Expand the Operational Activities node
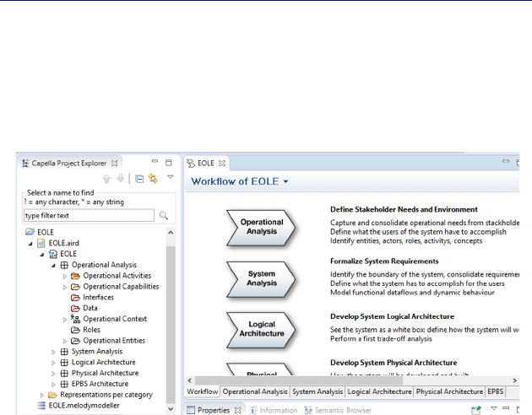This screenshot has width=532, height=415. point(65,277)
